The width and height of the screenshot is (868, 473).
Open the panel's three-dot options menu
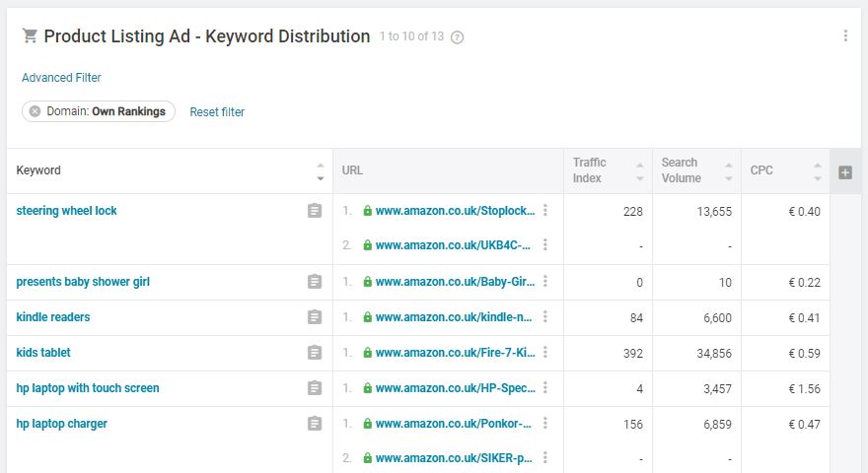[844, 35]
